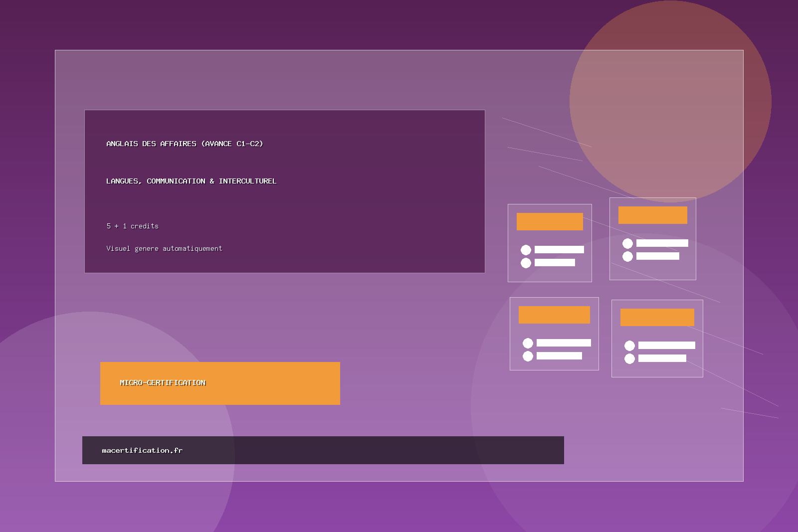Click the orange MICRO-CERTIFICATION button
The width and height of the screenshot is (798, 532).
coord(220,383)
